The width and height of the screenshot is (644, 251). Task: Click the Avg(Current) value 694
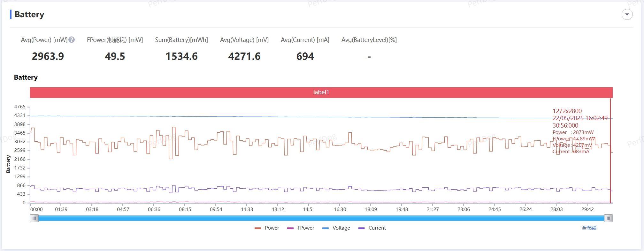[305, 56]
